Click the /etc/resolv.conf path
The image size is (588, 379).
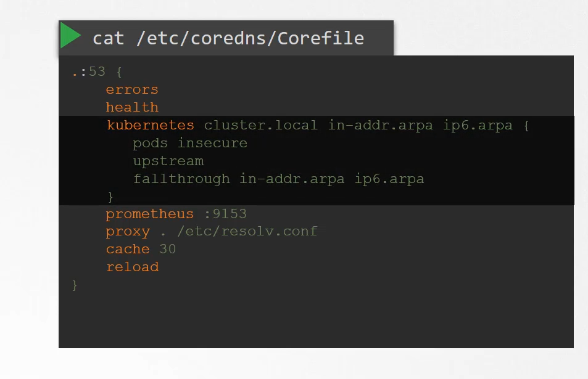click(x=247, y=232)
